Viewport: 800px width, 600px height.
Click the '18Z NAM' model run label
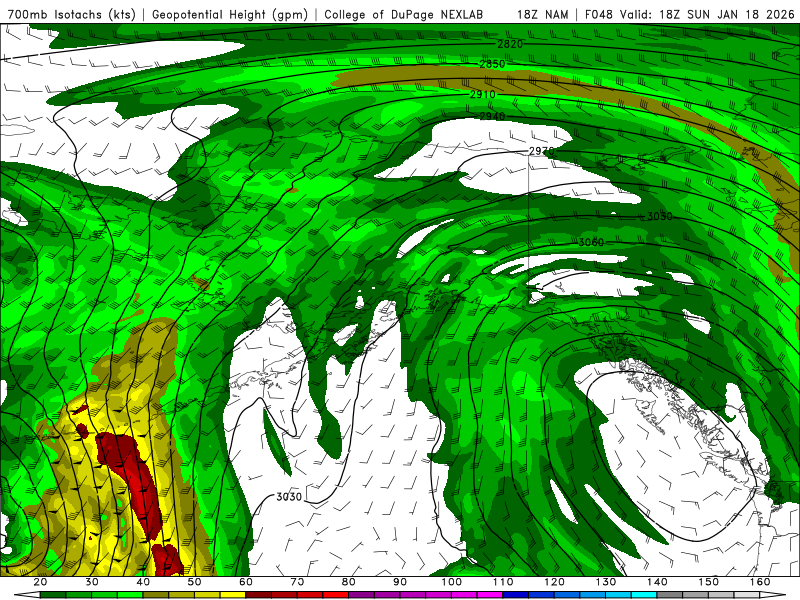tap(542, 15)
